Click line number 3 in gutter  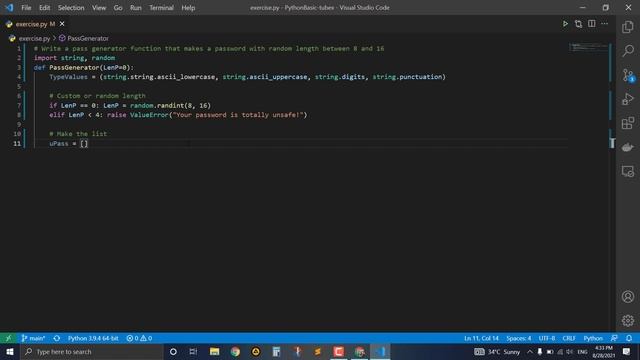19,67
